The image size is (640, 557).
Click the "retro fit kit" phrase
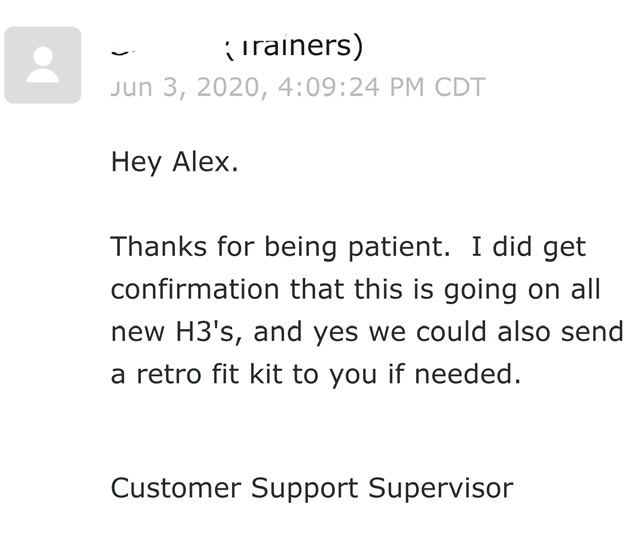209,374
